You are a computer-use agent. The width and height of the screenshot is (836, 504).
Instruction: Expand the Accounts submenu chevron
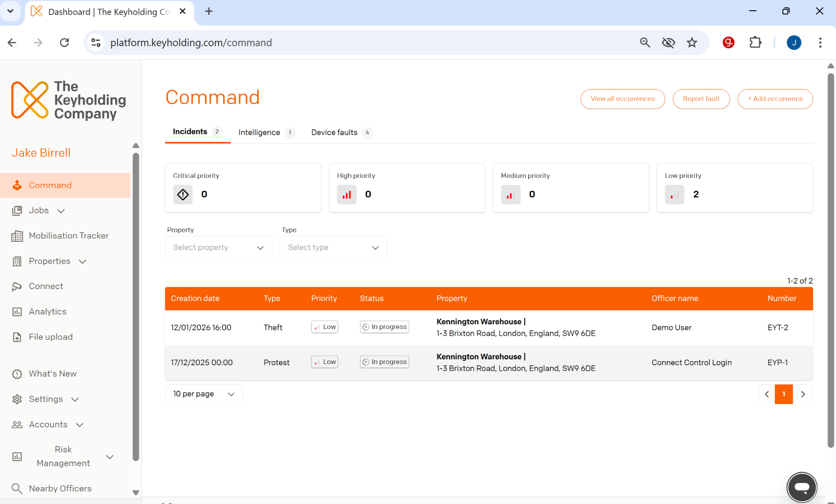coord(79,425)
